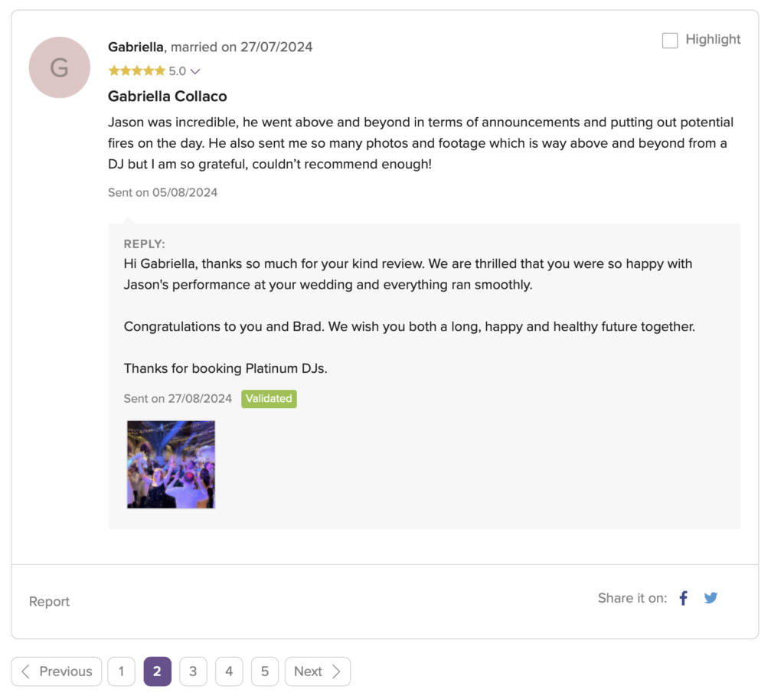Select the current page 2 button
Viewport: 784px width, 696px height.
(x=157, y=671)
